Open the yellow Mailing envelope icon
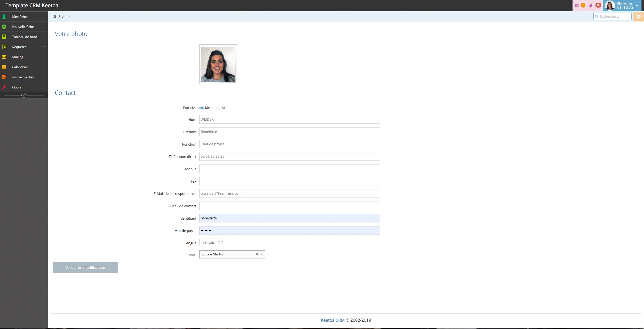644x329 pixels. [4, 57]
